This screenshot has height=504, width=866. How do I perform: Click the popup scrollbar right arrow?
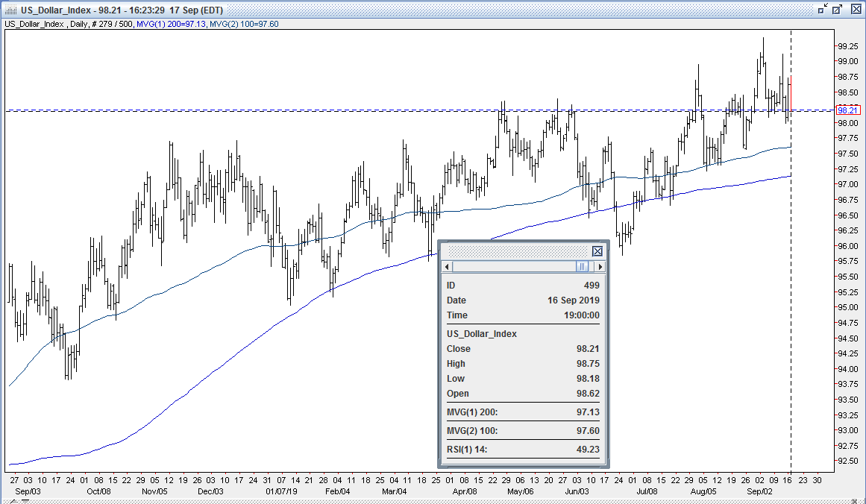pyautogui.click(x=600, y=267)
